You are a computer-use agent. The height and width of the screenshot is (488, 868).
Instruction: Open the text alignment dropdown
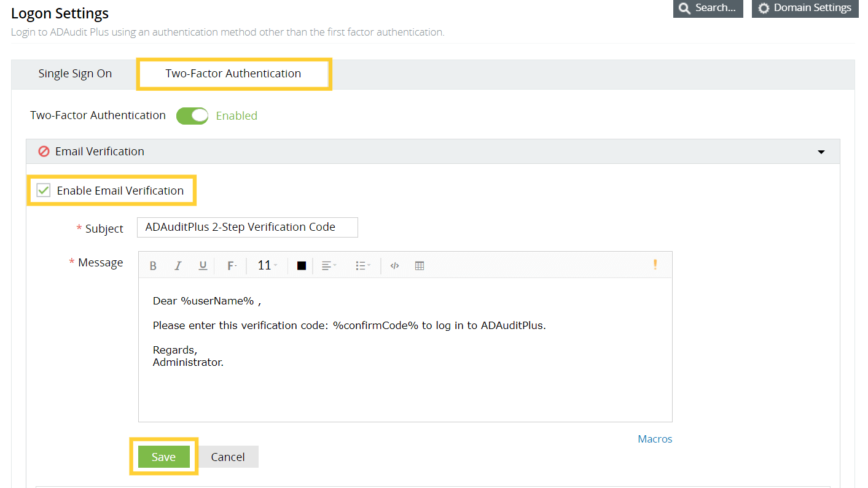coord(329,266)
